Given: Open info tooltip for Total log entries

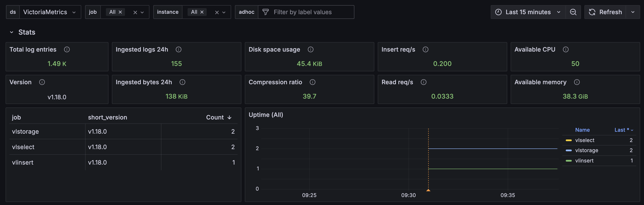Looking at the screenshot, I should [67, 49].
